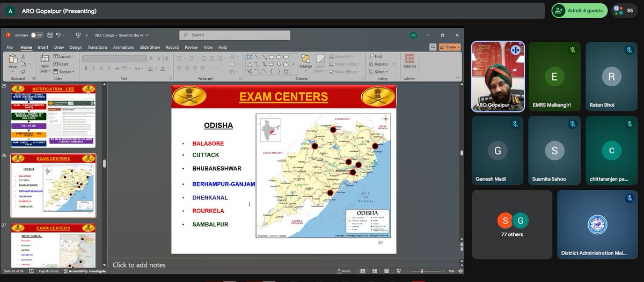Viewport: 644px width, 282px height.
Task: Click the Reset slide button
Action: click(61, 64)
